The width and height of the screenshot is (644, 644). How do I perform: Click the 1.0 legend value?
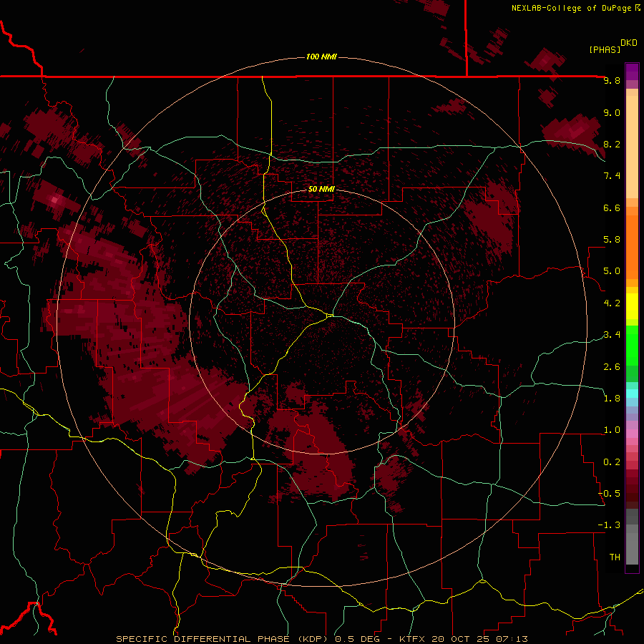pyautogui.click(x=612, y=430)
